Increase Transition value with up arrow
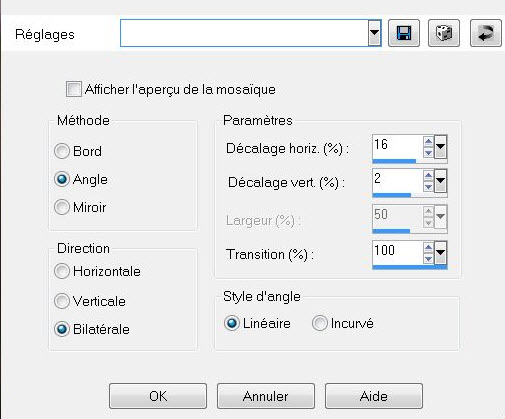Image resolution: width=505 pixels, height=419 pixels. (428, 247)
